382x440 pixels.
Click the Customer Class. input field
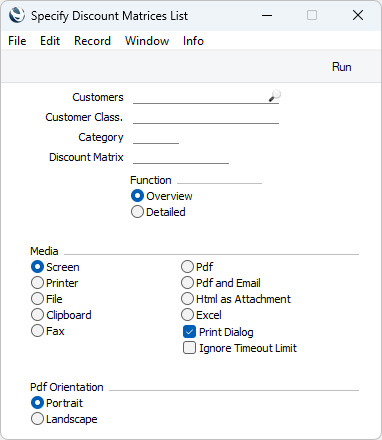(206, 117)
